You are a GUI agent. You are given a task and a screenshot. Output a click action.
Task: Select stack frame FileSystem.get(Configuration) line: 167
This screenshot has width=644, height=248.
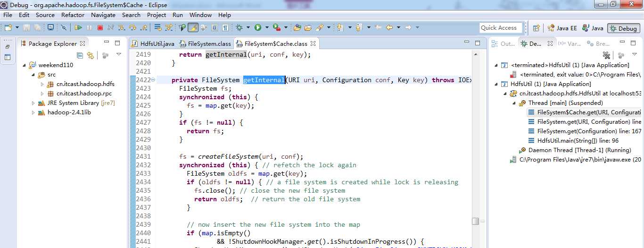pyautogui.click(x=585, y=131)
